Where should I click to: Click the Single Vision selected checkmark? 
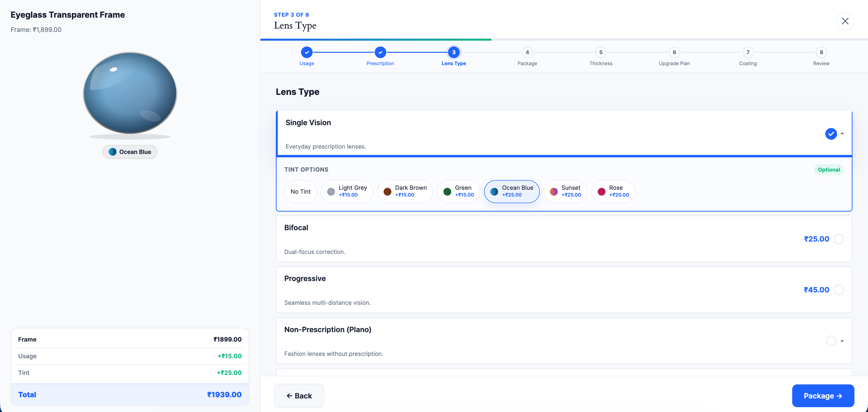coord(831,134)
